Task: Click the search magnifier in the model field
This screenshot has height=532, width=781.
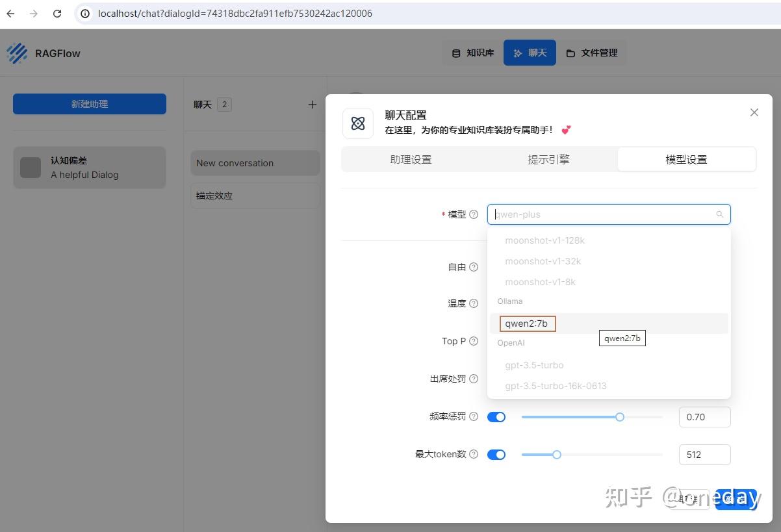Action: [x=719, y=214]
